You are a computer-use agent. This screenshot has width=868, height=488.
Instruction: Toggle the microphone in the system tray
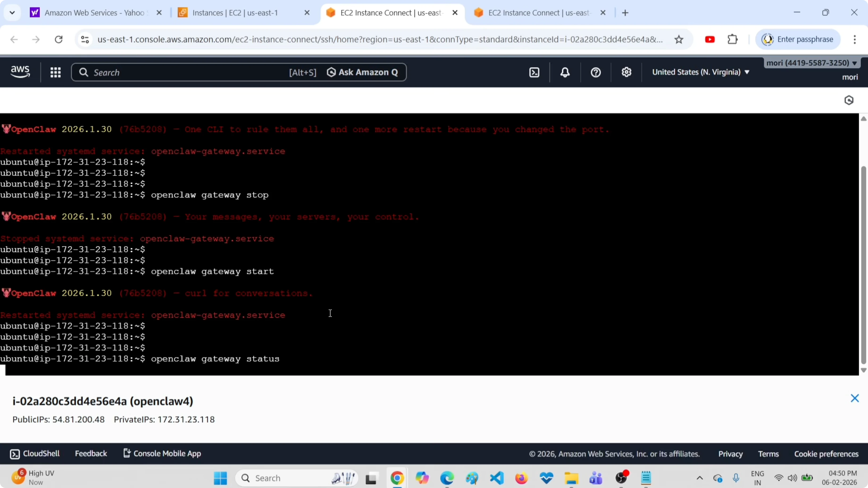736,478
